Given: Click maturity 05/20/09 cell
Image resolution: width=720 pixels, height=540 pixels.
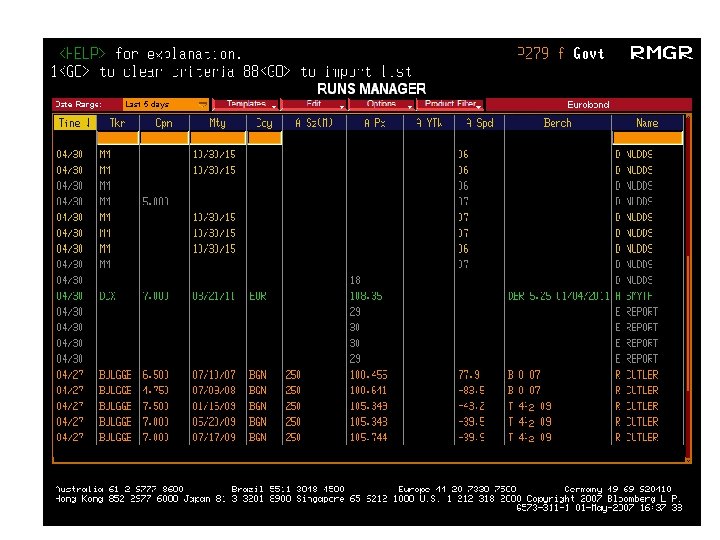Looking at the screenshot, I should coord(214,422).
